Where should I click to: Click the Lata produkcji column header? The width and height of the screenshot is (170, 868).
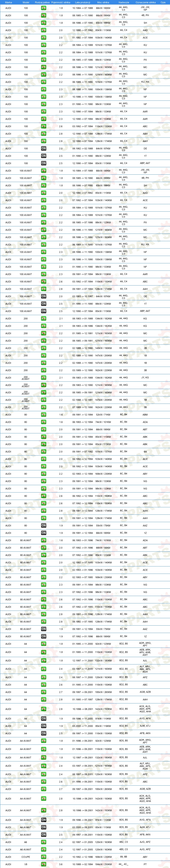[x=82, y=2]
